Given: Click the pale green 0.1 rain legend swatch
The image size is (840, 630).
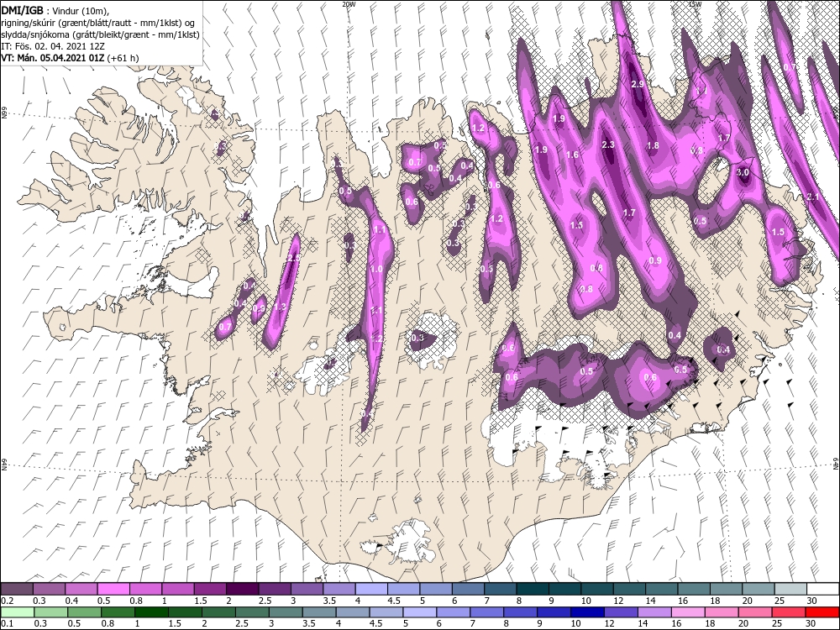Looking at the screenshot, I should (x=17, y=612).
